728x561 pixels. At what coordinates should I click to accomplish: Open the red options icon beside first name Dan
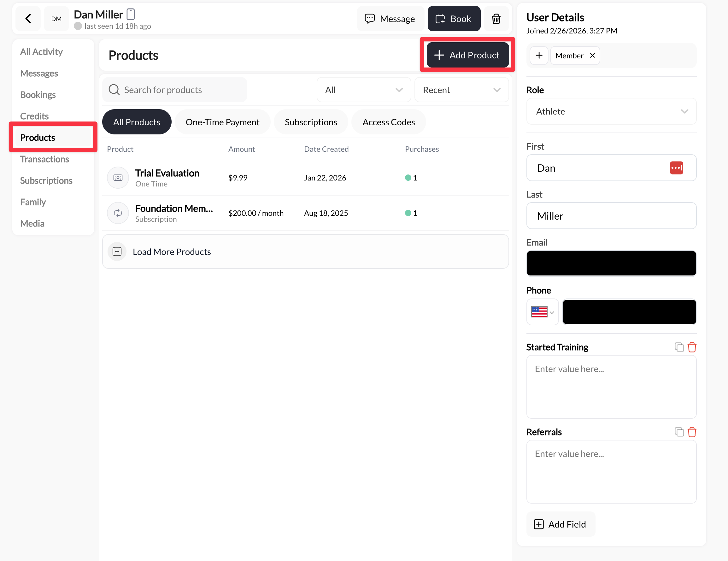coord(676,168)
